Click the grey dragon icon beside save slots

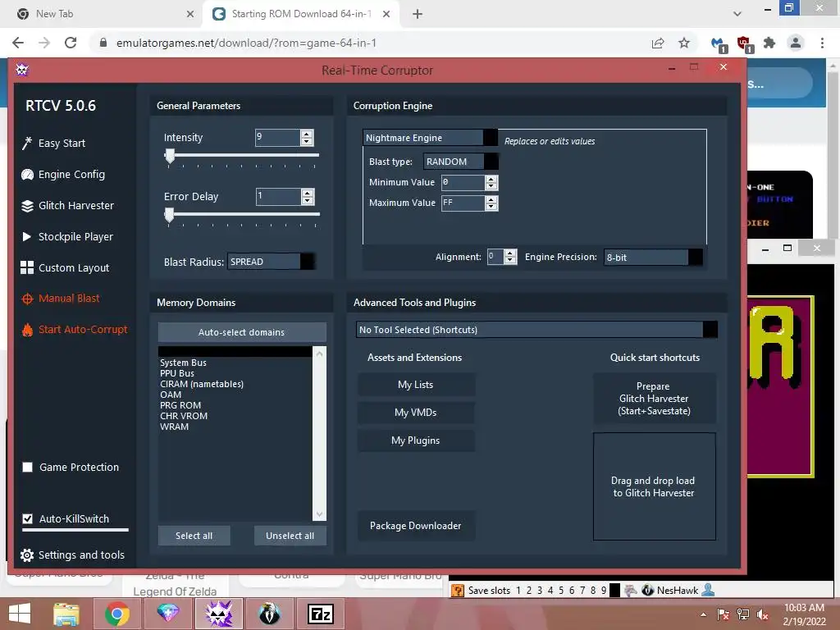(631, 590)
